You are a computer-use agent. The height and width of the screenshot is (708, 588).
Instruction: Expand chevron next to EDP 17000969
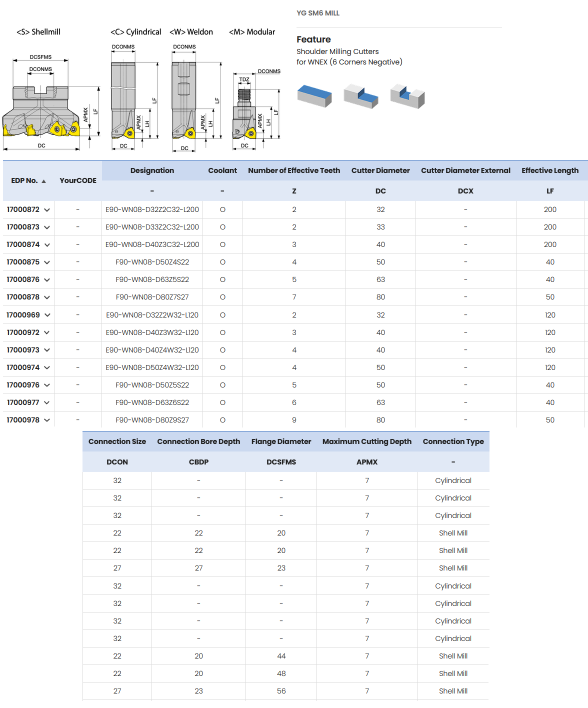tap(47, 315)
